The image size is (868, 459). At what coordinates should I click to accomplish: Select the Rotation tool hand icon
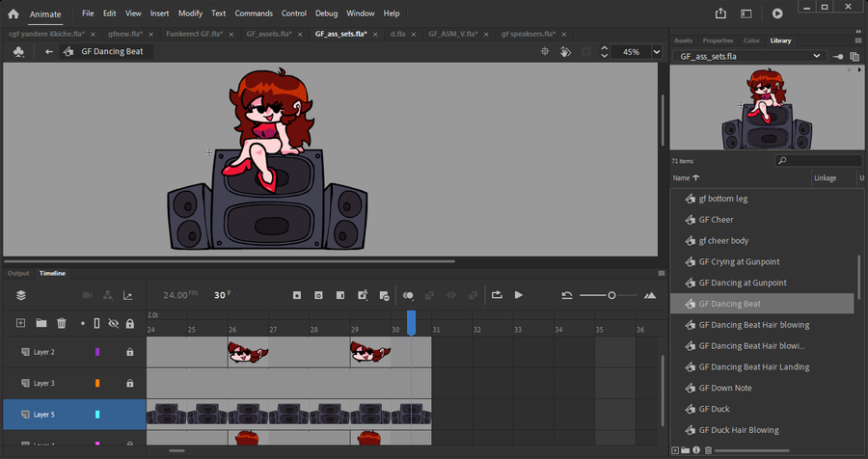[565, 51]
